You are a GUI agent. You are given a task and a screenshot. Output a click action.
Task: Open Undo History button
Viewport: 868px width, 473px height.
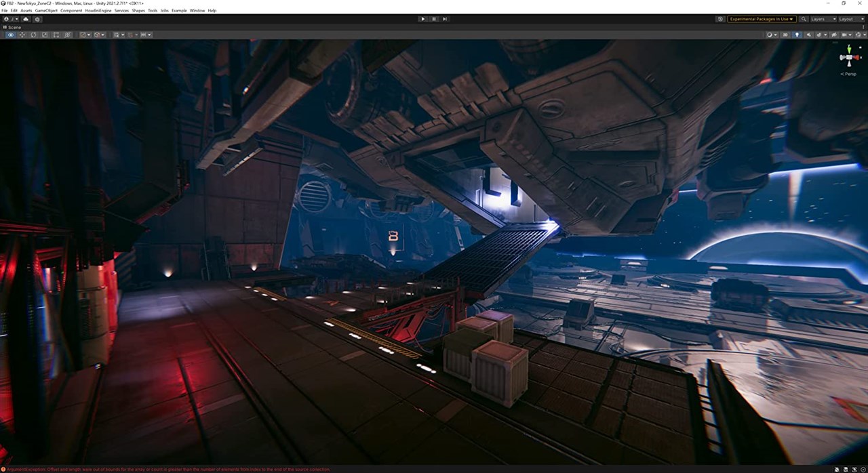[719, 19]
